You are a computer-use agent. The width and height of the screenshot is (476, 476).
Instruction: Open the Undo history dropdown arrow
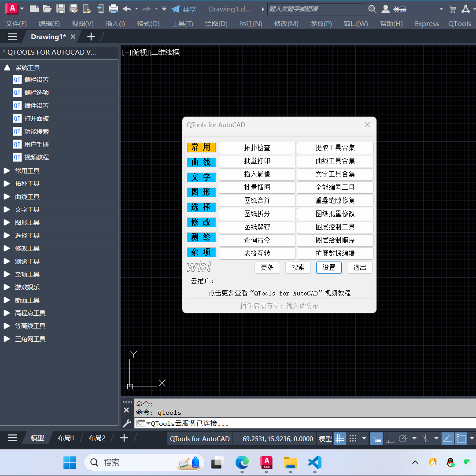(137, 9)
